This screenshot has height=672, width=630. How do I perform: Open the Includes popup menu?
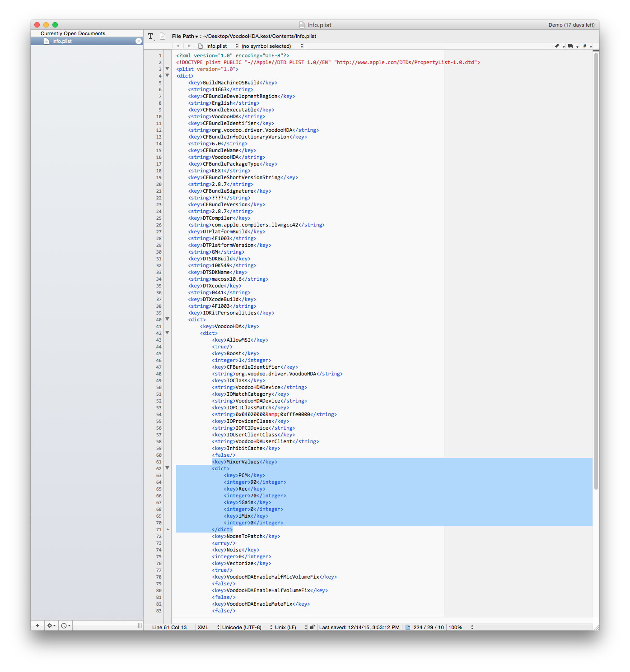pyautogui.click(x=573, y=46)
